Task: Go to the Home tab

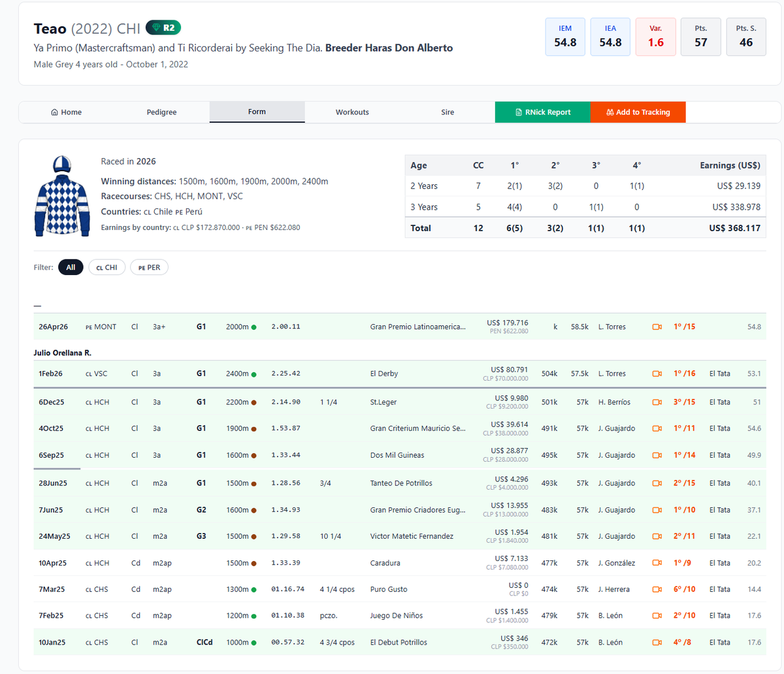Action: (67, 112)
